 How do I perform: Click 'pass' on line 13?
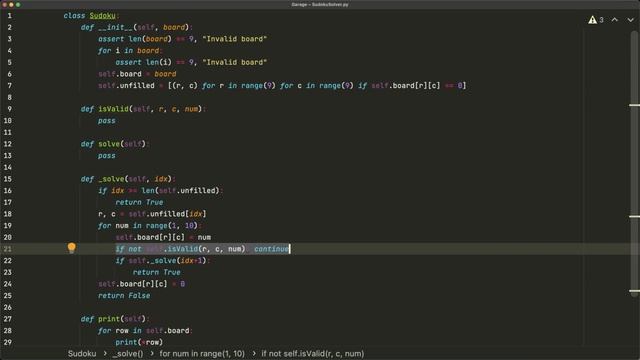coord(107,156)
